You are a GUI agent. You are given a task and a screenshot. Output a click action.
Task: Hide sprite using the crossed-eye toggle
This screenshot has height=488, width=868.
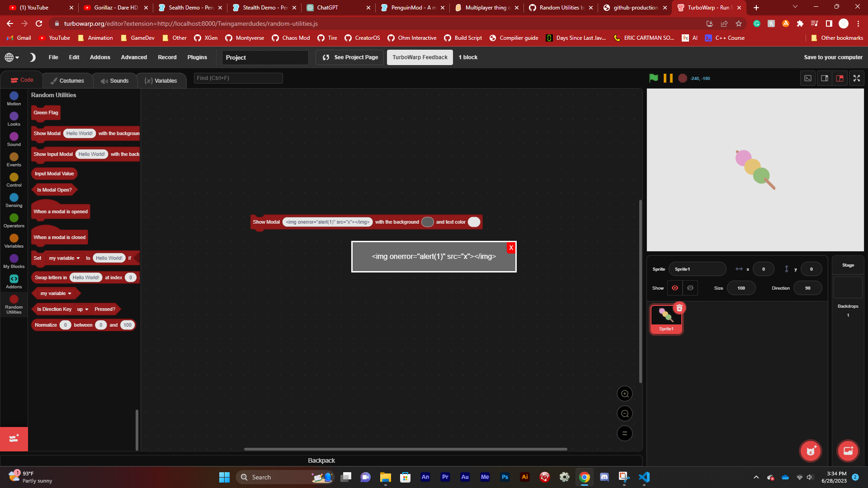[690, 288]
